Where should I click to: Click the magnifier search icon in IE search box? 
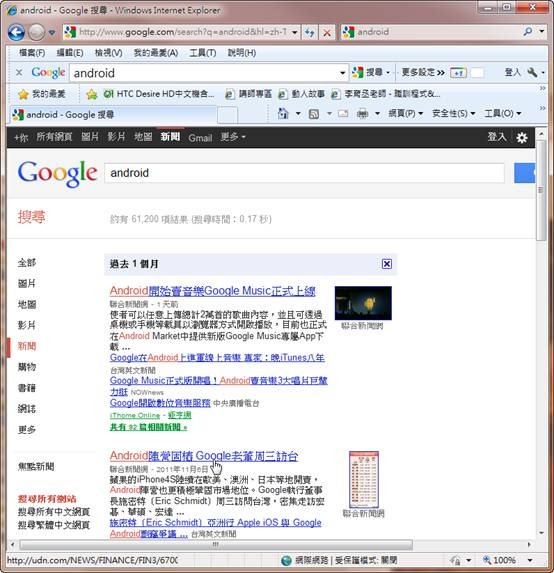(528, 32)
